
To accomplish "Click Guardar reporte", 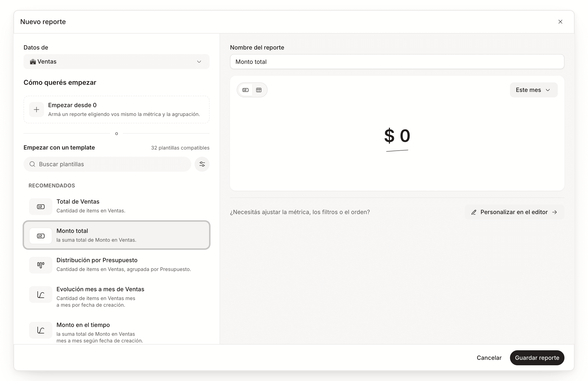I will pyautogui.click(x=537, y=358).
